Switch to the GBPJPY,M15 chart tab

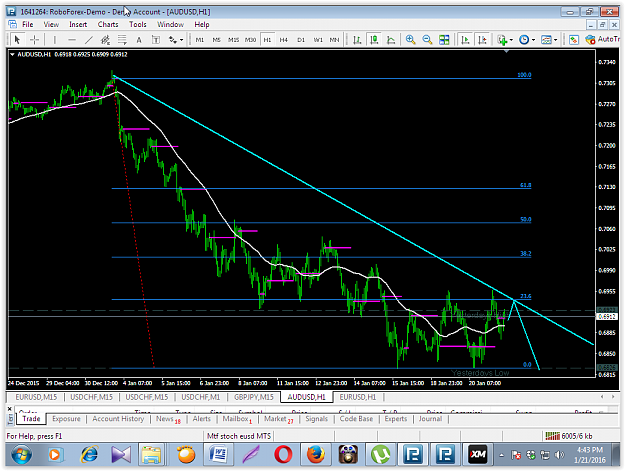[x=254, y=397]
